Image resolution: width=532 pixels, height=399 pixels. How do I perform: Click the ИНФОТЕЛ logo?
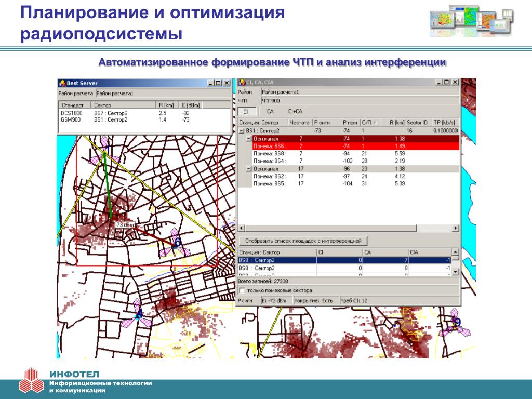(31, 381)
